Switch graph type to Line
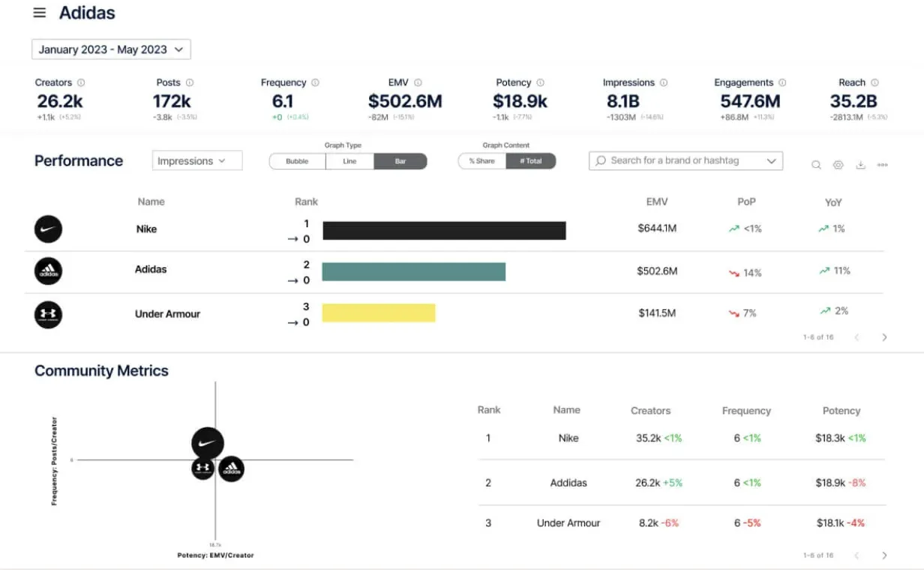Image resolution: width=924 pixels, height=570 pixels. point(349,161)
